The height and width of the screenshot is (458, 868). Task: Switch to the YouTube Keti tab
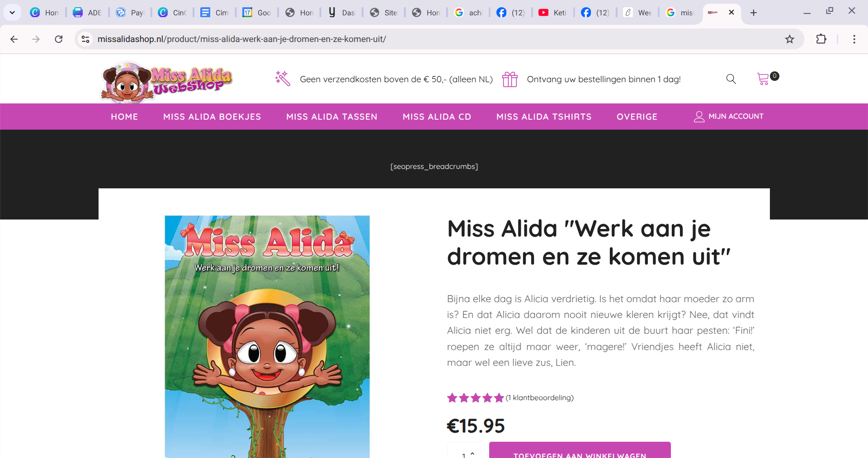click(x=552, y=13)
